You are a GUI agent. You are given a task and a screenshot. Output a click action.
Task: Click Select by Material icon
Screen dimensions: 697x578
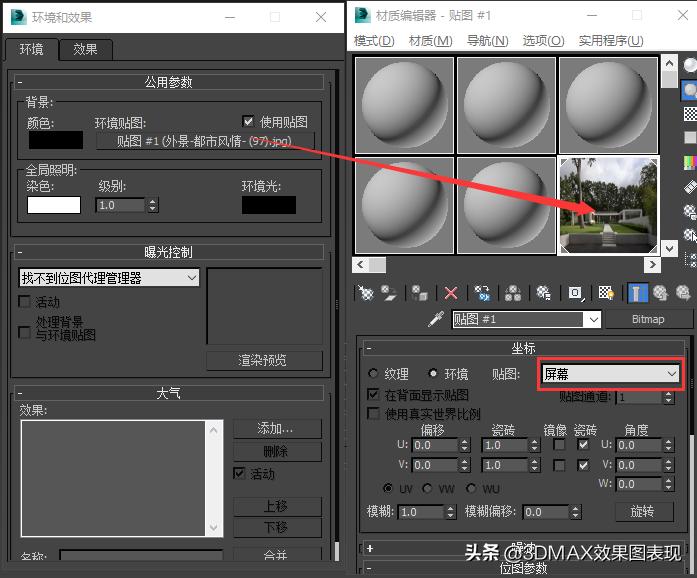point(689,234)
